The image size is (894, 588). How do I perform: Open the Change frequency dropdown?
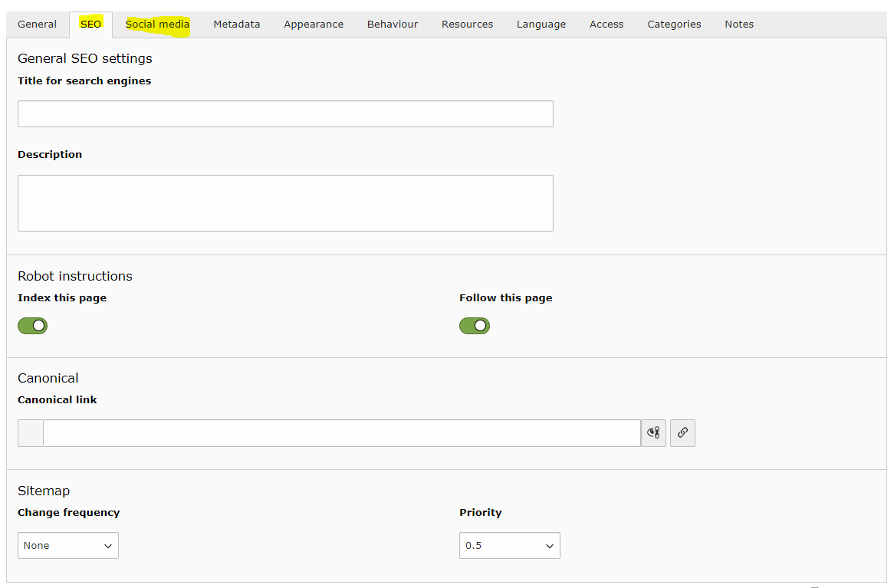point(68,546)
